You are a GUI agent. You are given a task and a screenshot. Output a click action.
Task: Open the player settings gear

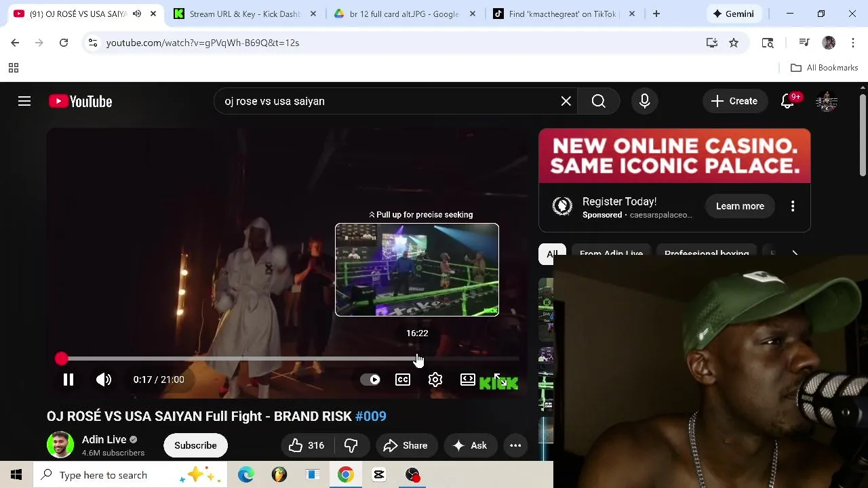(x=435, y=380)
